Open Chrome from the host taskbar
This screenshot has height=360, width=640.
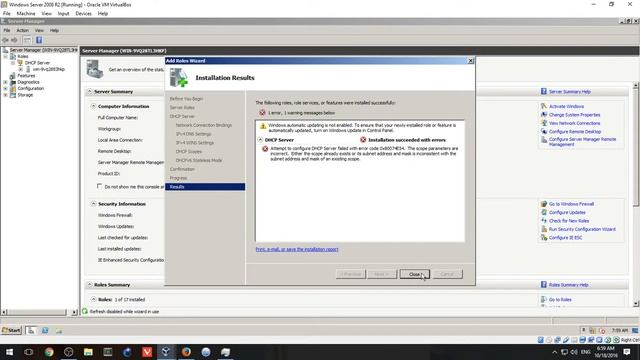click(x=49, y=352)
